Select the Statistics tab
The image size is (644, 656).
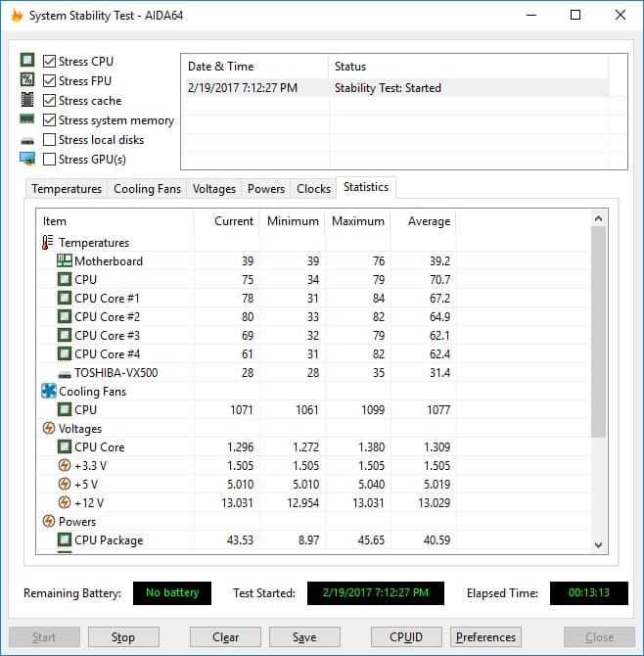point(366,187)
